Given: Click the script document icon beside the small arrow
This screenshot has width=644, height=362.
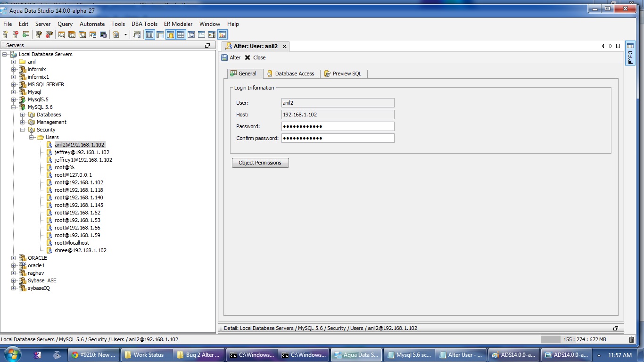Looking at the screenshot, I should coord(116,34).
